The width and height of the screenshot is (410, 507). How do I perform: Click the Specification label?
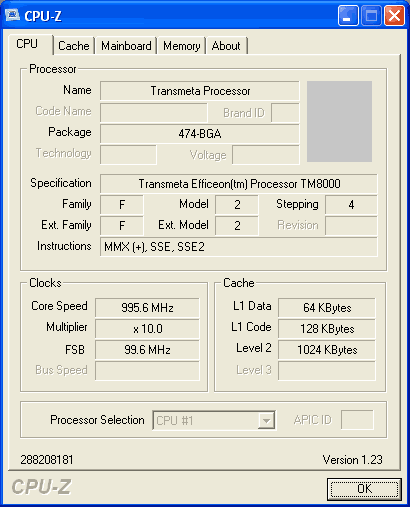coord(61,183)
